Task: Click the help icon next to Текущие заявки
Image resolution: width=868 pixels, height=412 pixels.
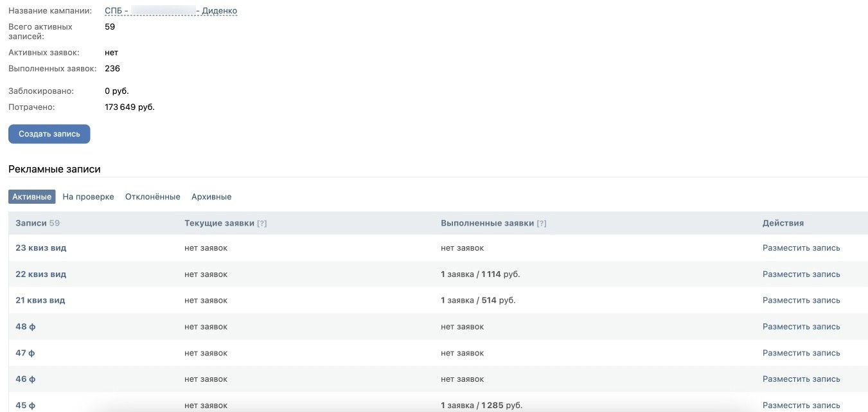Action: point(262,224)
